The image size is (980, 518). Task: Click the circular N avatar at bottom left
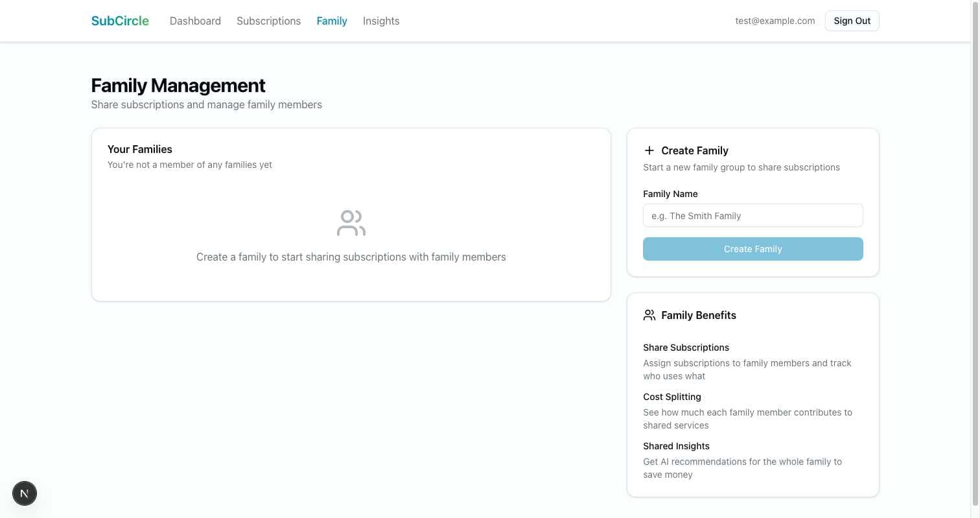click(25, 493)
